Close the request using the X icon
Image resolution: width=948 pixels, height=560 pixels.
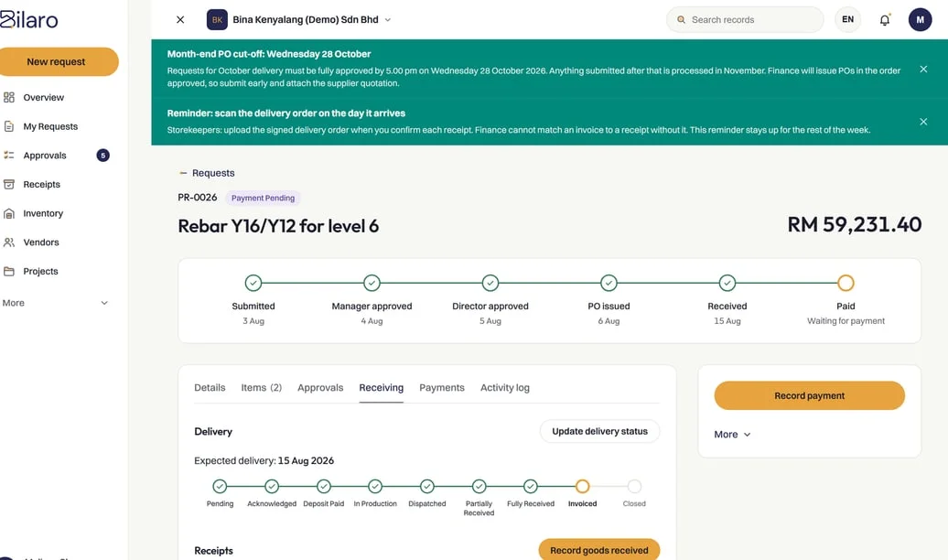coord(180,19)
